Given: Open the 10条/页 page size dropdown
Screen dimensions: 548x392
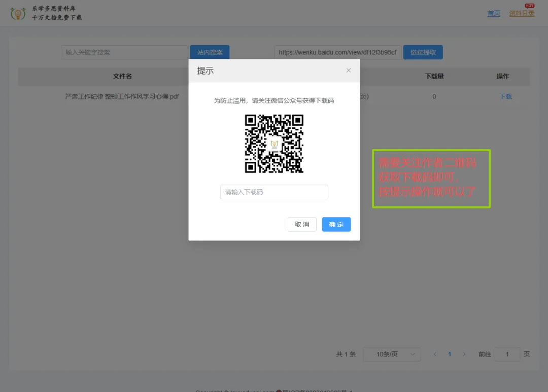Looking at the screenshot, I should (x=392, y=354).
